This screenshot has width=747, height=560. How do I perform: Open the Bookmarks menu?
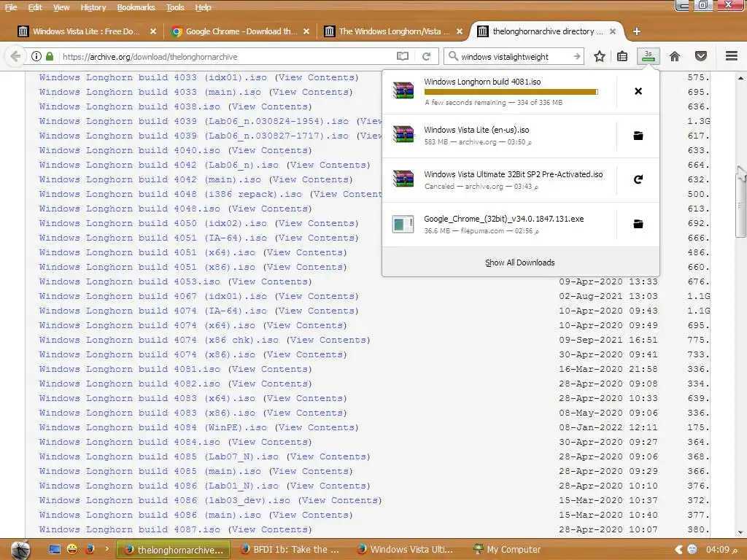[136, 7]
